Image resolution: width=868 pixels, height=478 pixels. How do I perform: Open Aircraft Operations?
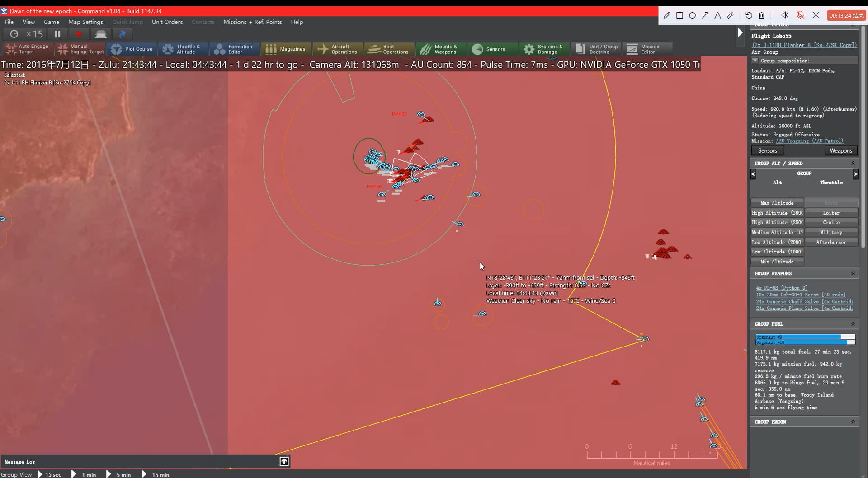(x=337, y=49)
